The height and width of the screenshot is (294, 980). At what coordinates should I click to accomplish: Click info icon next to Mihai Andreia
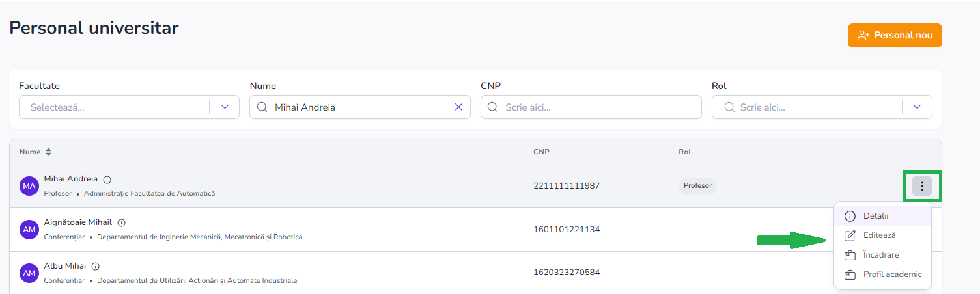tap(107, 180)
